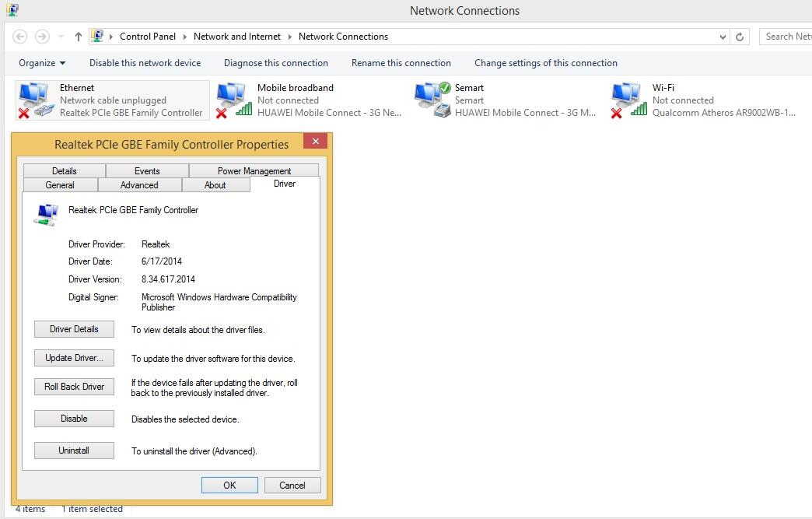The height and width of the screenshot is (519, 812).
Task: Click the Back navigation arrow
Action: pos(19,37)
